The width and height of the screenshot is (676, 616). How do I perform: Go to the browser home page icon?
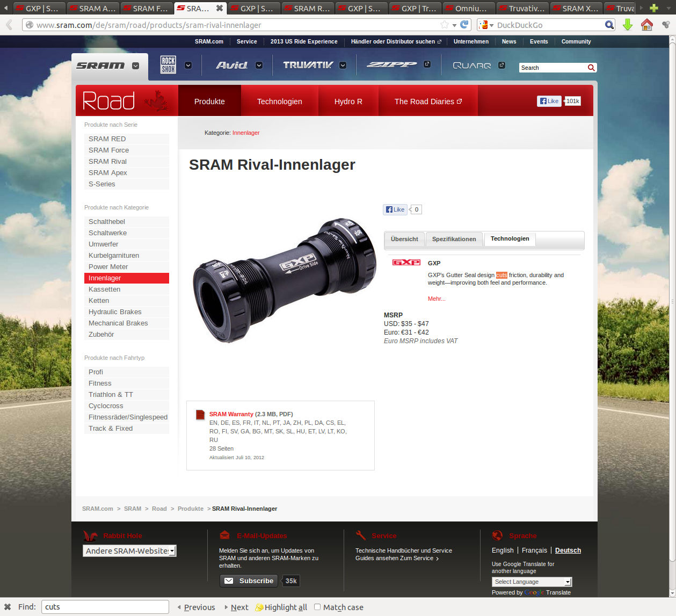point(647,25)
